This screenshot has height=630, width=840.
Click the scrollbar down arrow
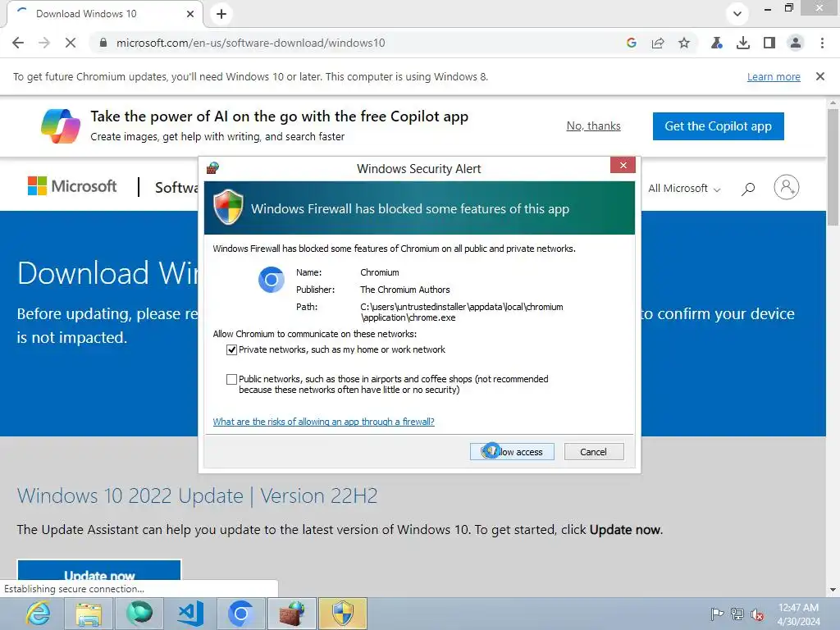[x=833, y=590]
